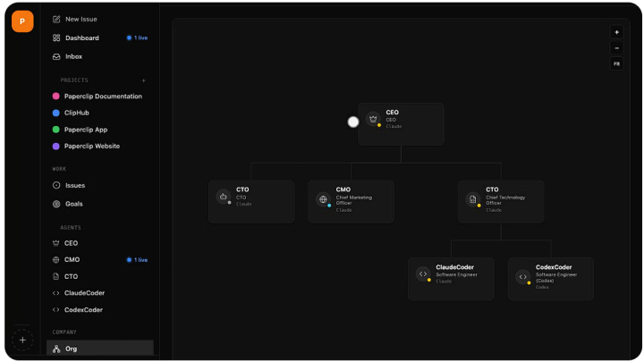Open Dashboard from the sidebar

tap(81, 38)
